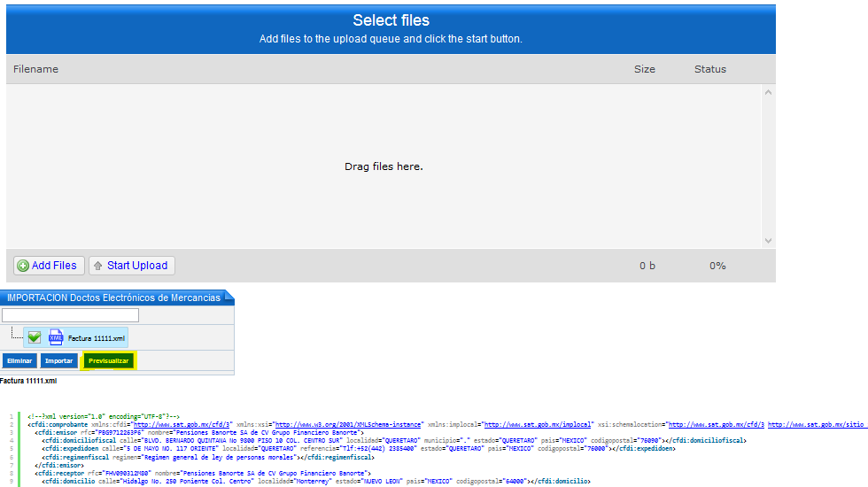Open the www.sat.gob.mx/sitio link

pos(816,424)
